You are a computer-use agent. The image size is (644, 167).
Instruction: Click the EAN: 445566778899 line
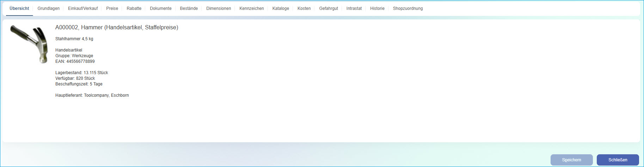75,61
